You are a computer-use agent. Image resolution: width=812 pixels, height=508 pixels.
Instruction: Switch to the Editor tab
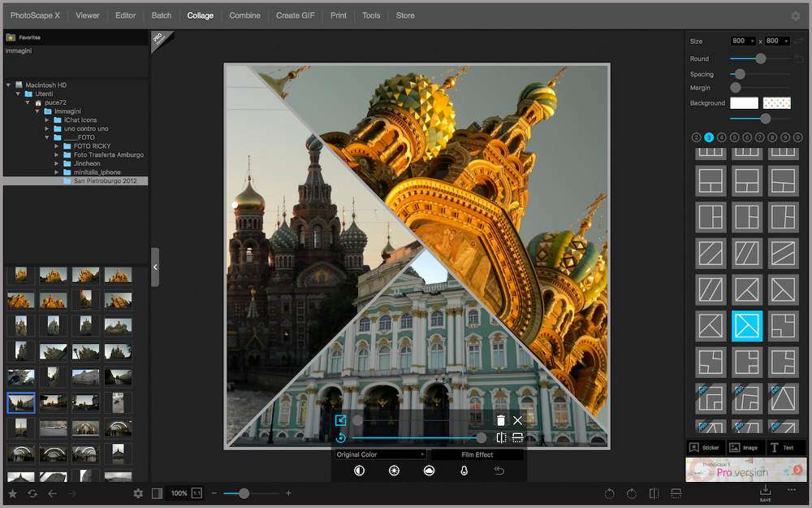point(125,15)
